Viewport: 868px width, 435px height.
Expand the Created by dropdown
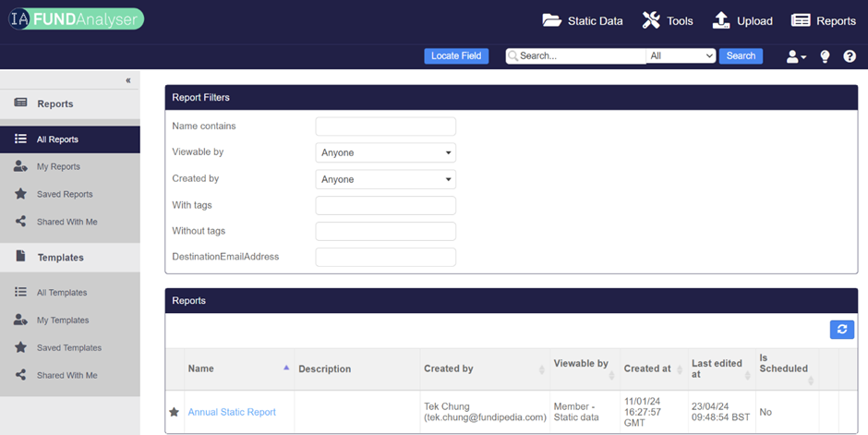(x=385, y=179)
